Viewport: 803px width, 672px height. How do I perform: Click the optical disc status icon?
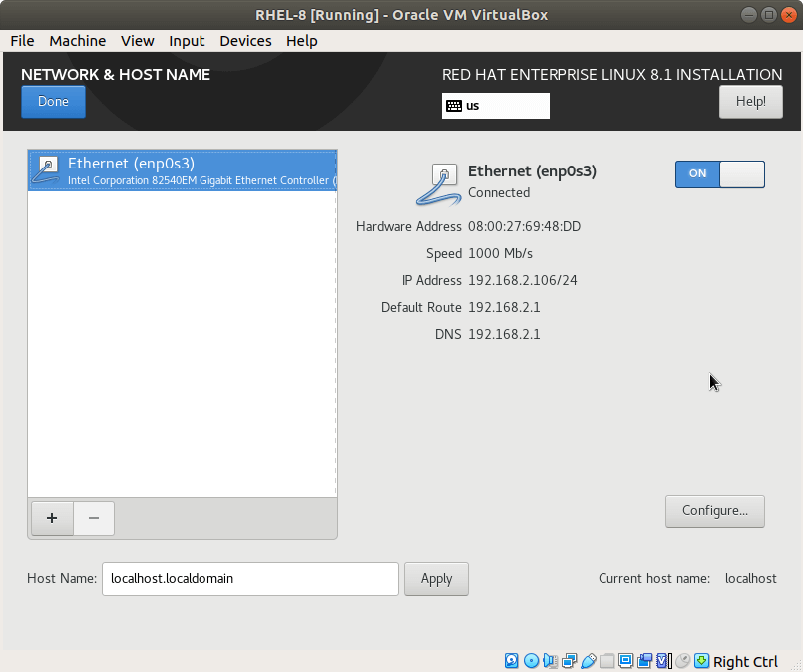coord(531,661)
